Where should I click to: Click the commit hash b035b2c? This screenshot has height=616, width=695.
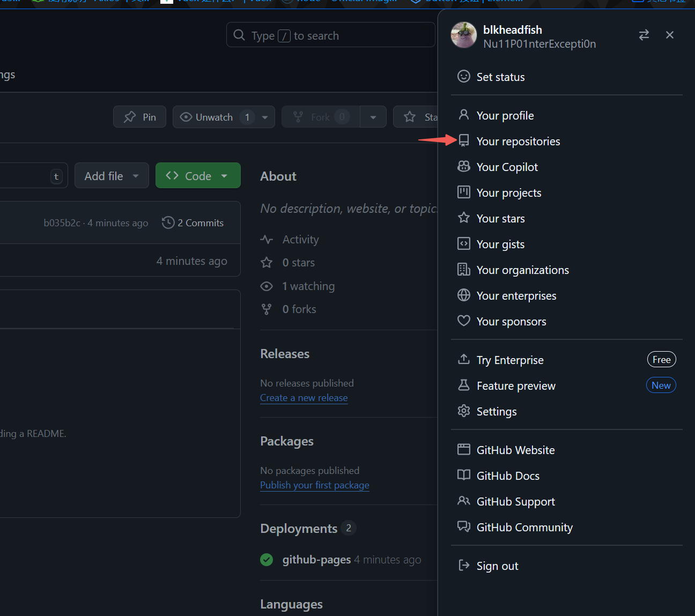62,223
